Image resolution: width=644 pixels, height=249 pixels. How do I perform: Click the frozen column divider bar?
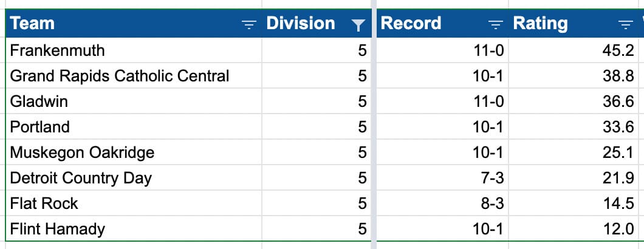(x=374, y=124)
